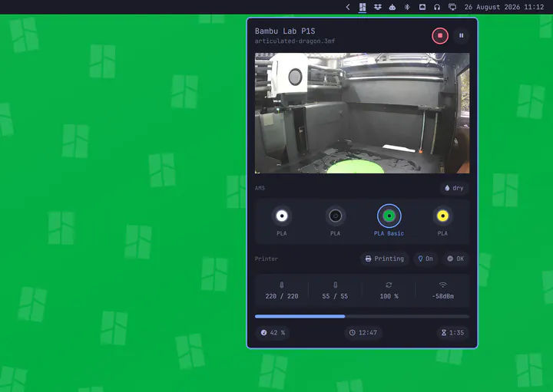Viewport: 553px width, 392px height.
Task: Open the printer camera feed
Action: (363, 113)
